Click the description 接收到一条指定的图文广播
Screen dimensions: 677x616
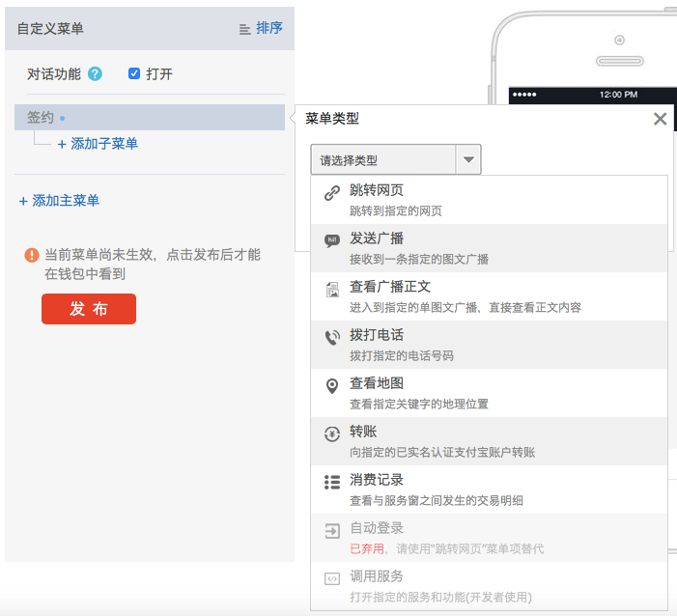tap(419, 260)
